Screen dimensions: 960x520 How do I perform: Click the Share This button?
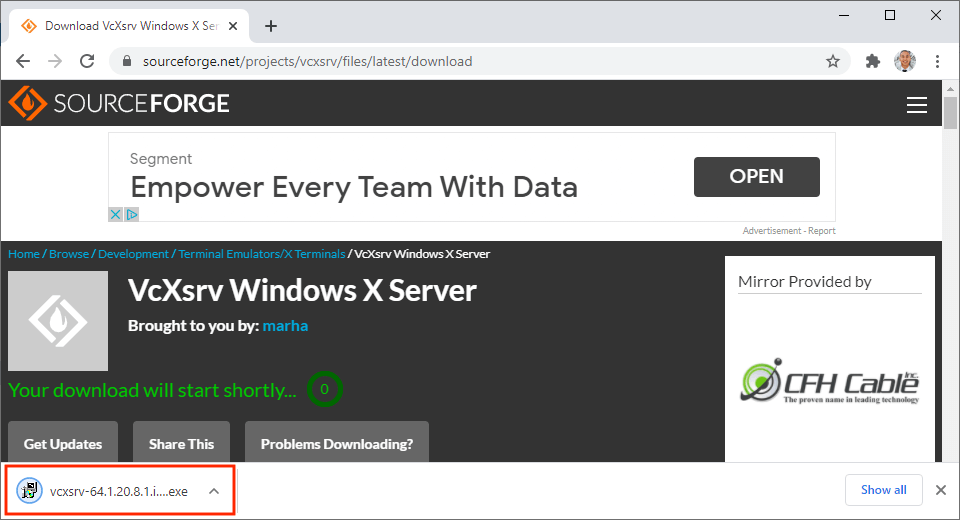[x=181, y=443]
